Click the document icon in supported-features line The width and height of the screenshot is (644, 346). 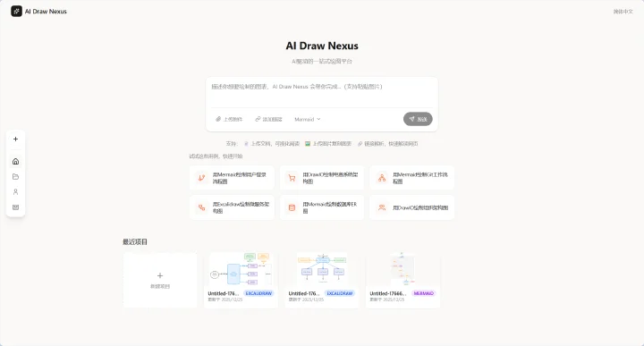pyautogui.click(x=246, y=144)
